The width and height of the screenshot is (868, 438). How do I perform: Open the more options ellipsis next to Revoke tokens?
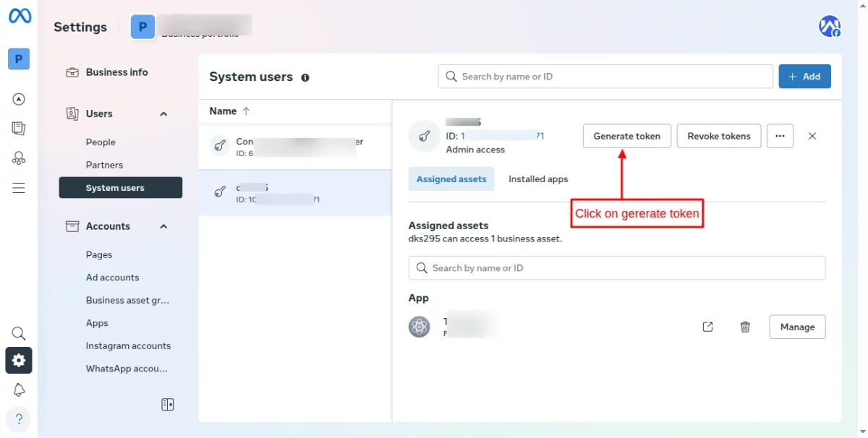click(780, 136)
